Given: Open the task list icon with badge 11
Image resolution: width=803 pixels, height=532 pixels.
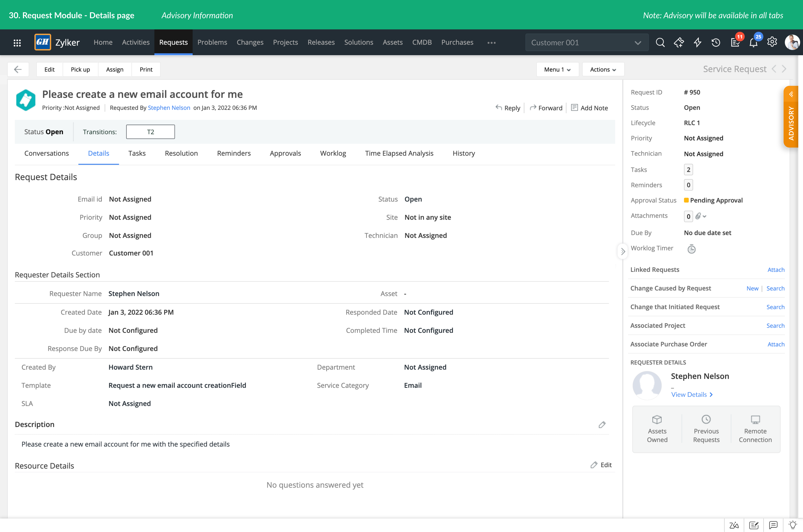Looking at the screenshot, I should [735, 42].
